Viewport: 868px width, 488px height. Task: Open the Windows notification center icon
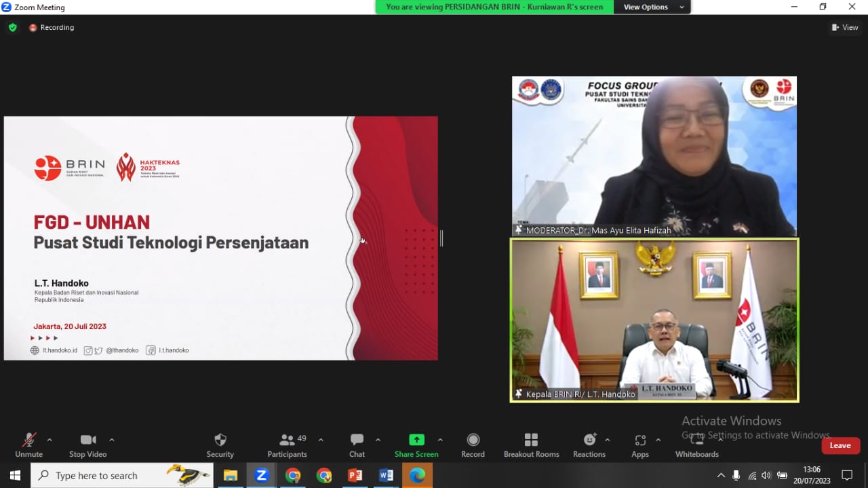tap(847, 475)
